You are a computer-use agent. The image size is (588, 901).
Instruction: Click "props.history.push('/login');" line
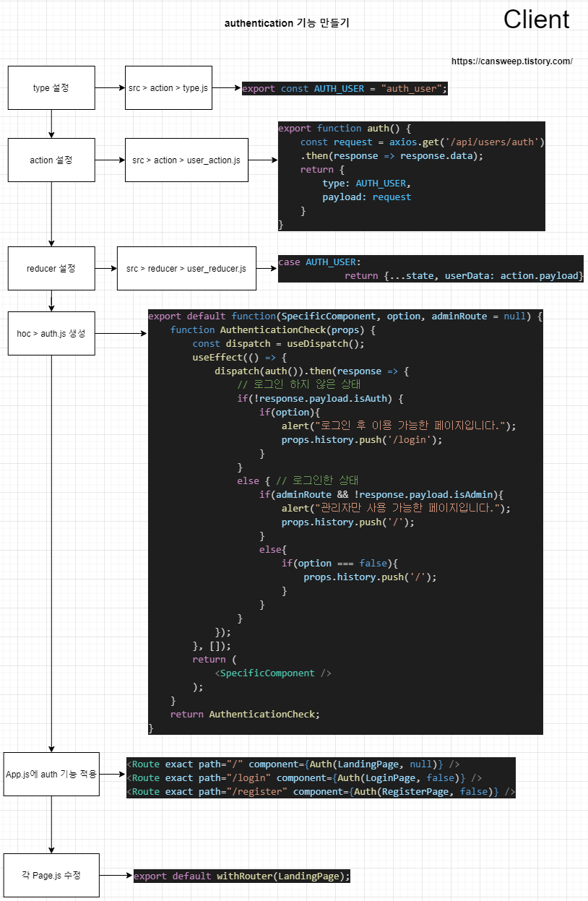(x=362, y=440)
